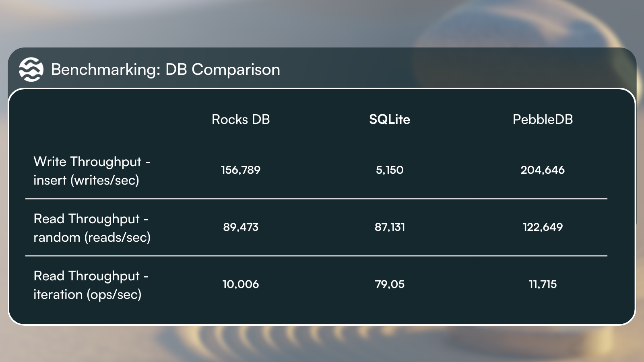Click the Read Throughput iteration row label
The image size is (644, 362).
tap(91, 285)
